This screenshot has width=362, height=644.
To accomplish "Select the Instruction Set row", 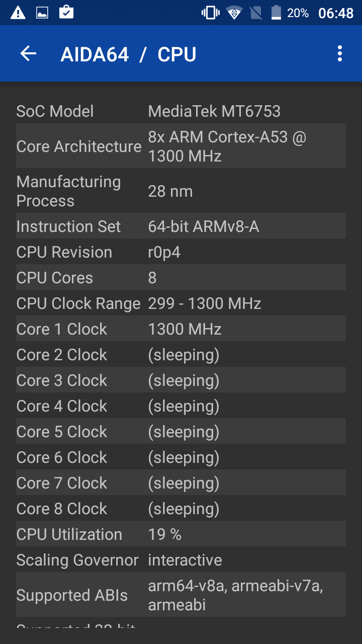I will click(181, 226).
